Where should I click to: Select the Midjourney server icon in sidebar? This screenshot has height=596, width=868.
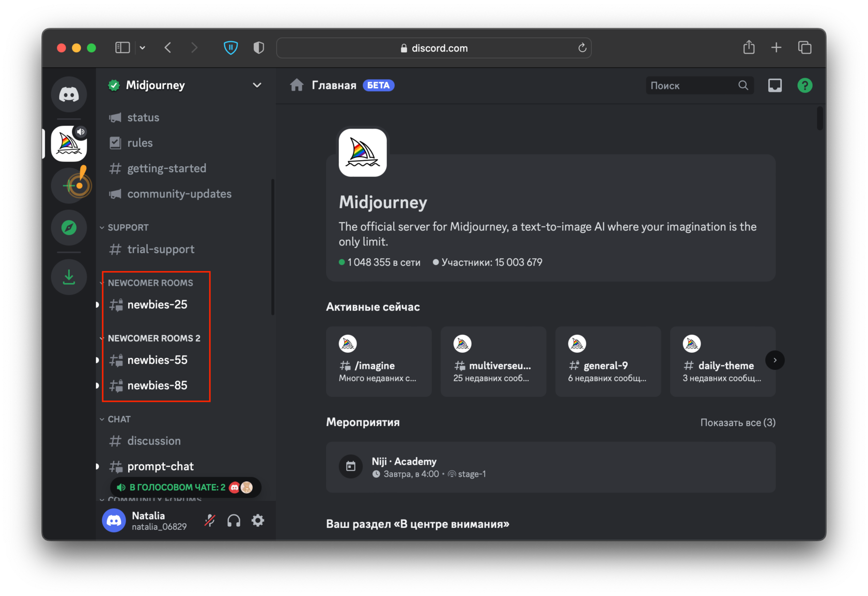point(69,144)
